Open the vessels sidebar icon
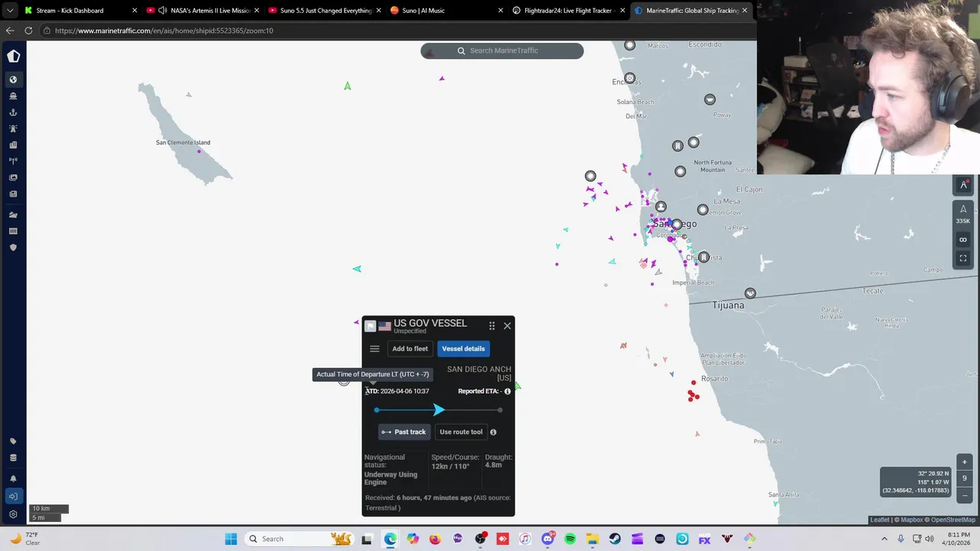 pyautogui.click(x=13, y=96)
